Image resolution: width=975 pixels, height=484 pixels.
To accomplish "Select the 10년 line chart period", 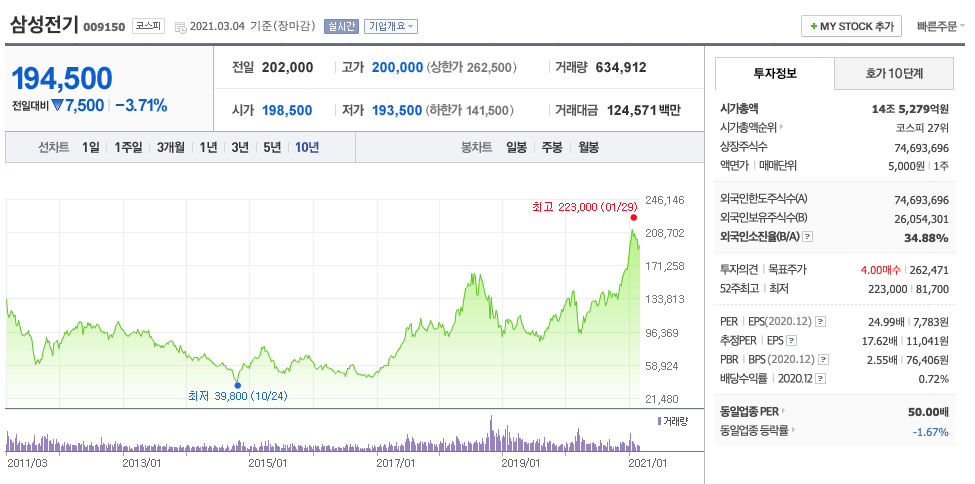I will tap(307, 147).
